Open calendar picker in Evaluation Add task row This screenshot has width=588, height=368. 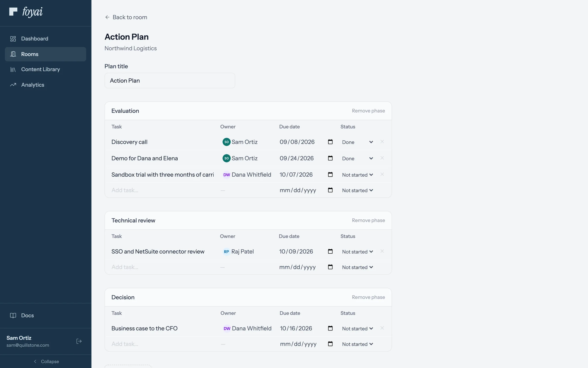330,190
